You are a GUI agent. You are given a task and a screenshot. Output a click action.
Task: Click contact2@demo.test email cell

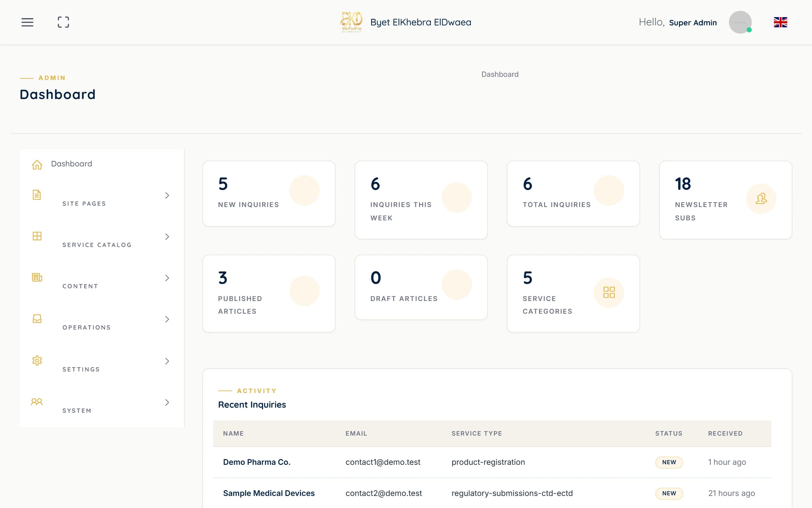[383, 493]
